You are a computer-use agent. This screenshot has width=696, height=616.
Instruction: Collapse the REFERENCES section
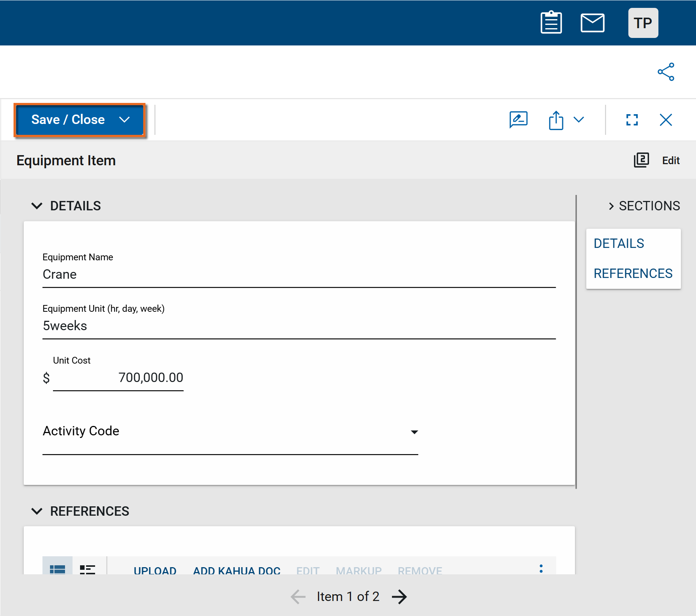[37, 511]
